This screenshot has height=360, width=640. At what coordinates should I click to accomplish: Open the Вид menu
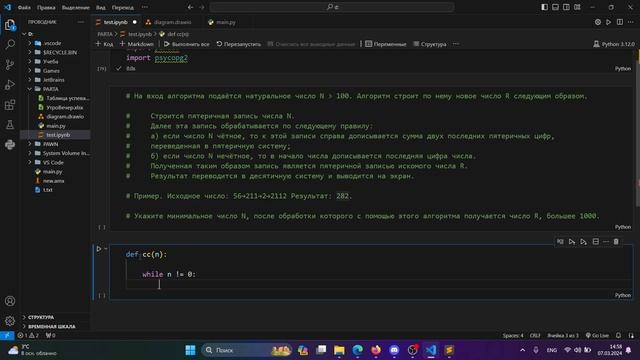[x=100, y=7]
